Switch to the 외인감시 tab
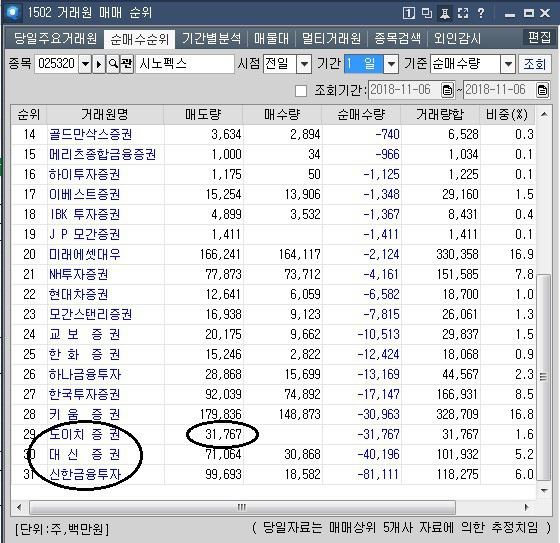Viewport: 560px width, 543px height. coord(458,38)
